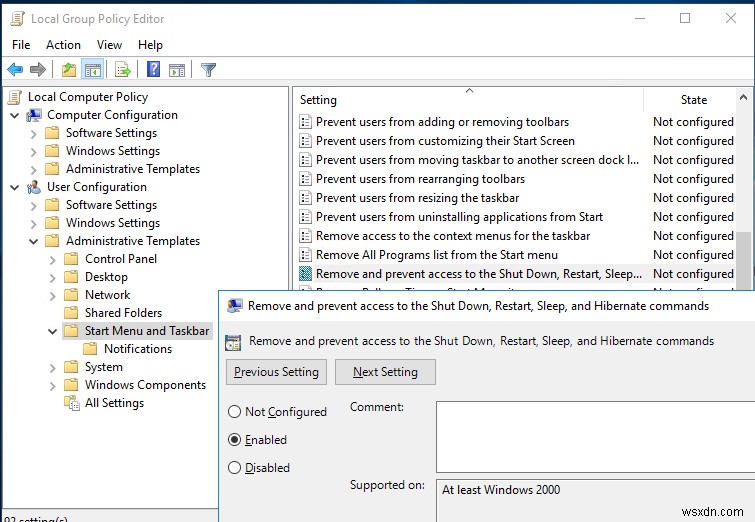Click the Computer Configuration computer icon
This screenshot has height=522, width=755.
(34, 115)
